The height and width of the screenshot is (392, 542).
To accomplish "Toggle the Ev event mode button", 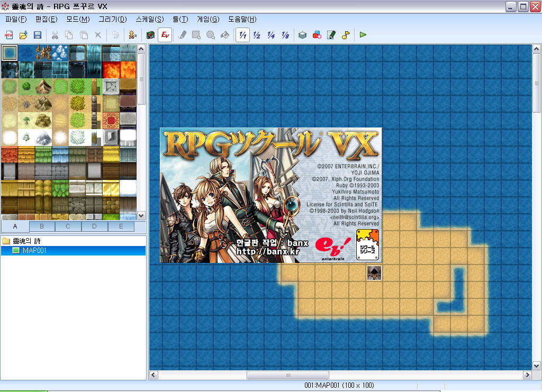I will tap(165, 35).
